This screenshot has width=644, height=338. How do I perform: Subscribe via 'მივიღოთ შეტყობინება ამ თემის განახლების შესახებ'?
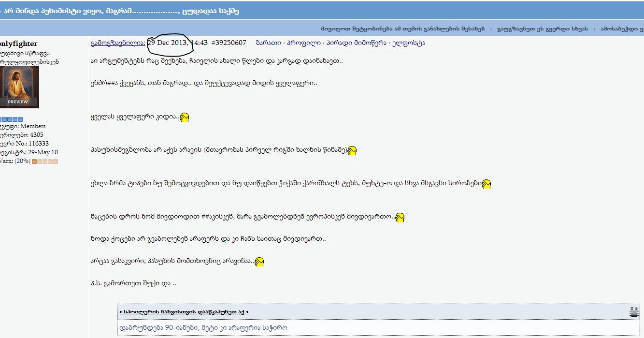tap(402, 29)
